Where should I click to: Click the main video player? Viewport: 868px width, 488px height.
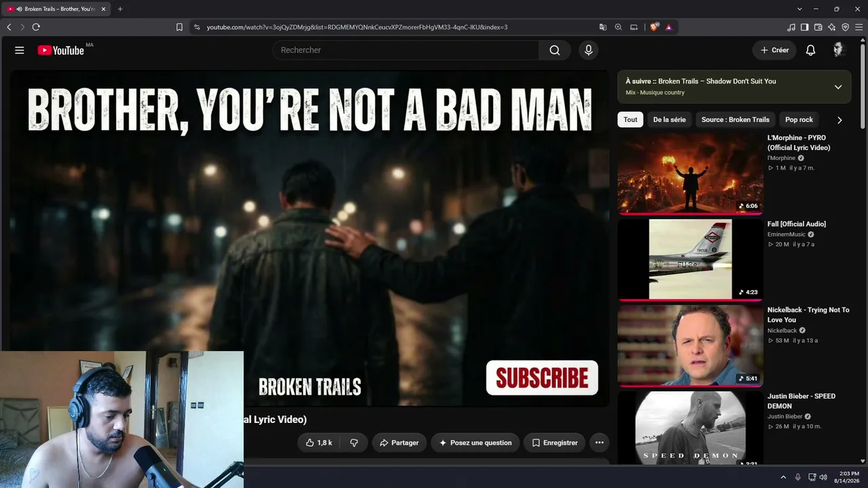click(x=309, y=238)
